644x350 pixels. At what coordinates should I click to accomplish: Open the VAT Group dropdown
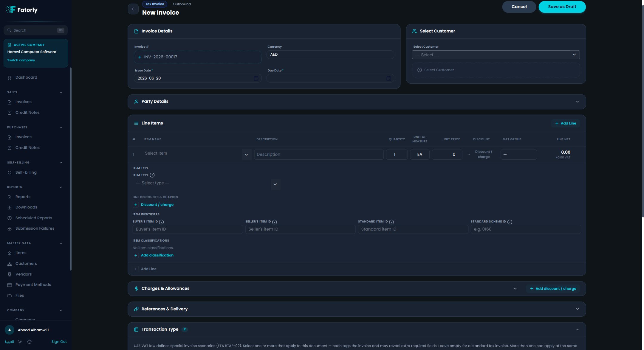point(518,154)
